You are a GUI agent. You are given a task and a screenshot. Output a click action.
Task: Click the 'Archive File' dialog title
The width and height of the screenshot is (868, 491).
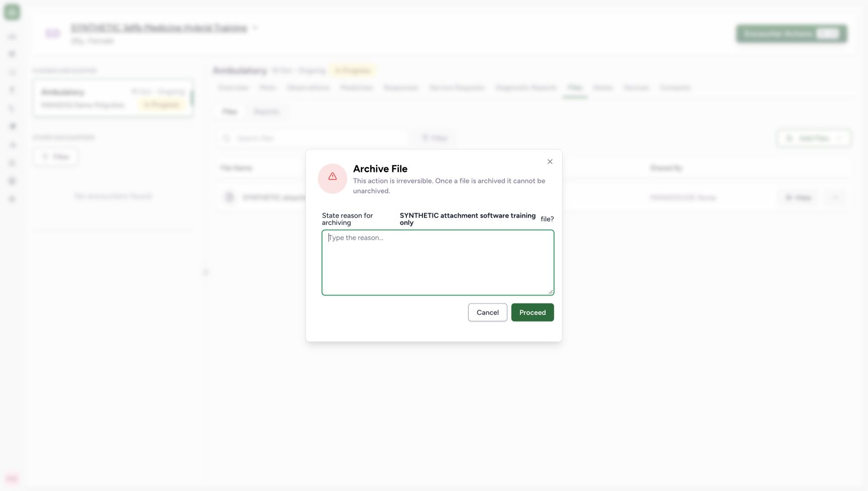coord(380,169)
